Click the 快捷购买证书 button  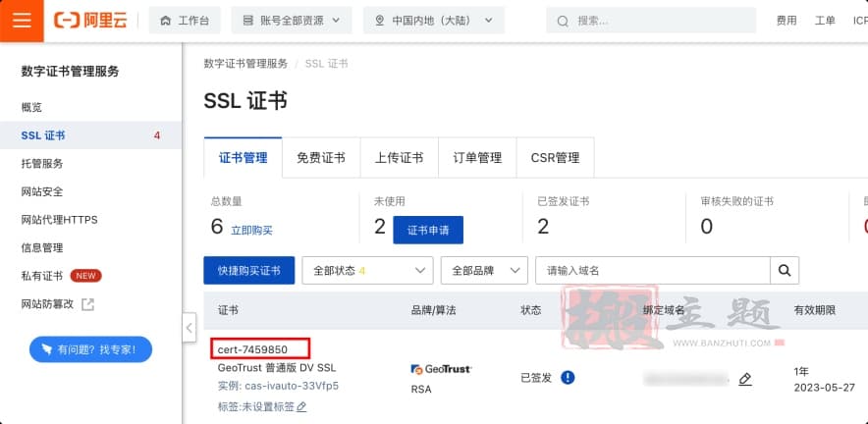click(248, 270)
